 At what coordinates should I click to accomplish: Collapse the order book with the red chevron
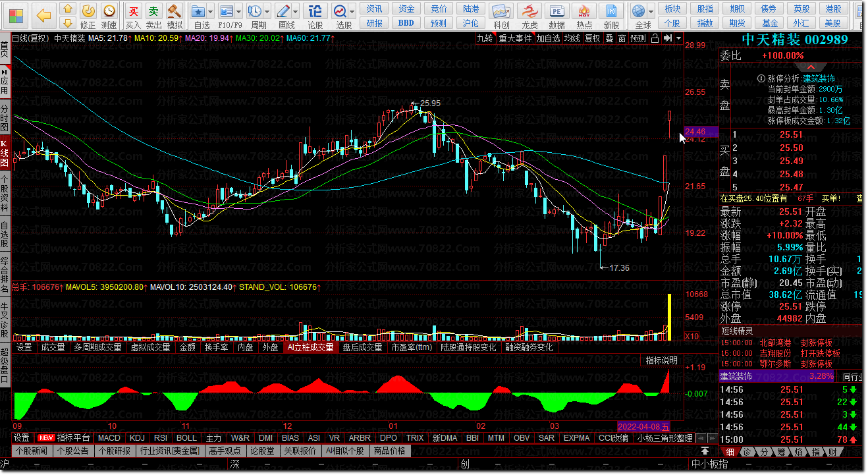(x=811, y=67)
